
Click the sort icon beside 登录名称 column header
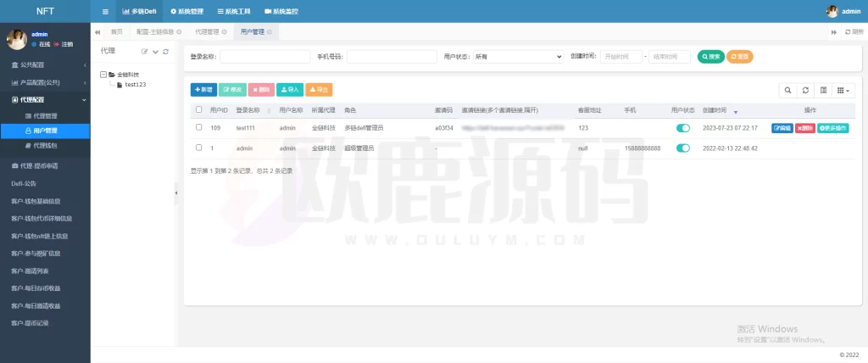pyautogui.click(x=269, y=111)
